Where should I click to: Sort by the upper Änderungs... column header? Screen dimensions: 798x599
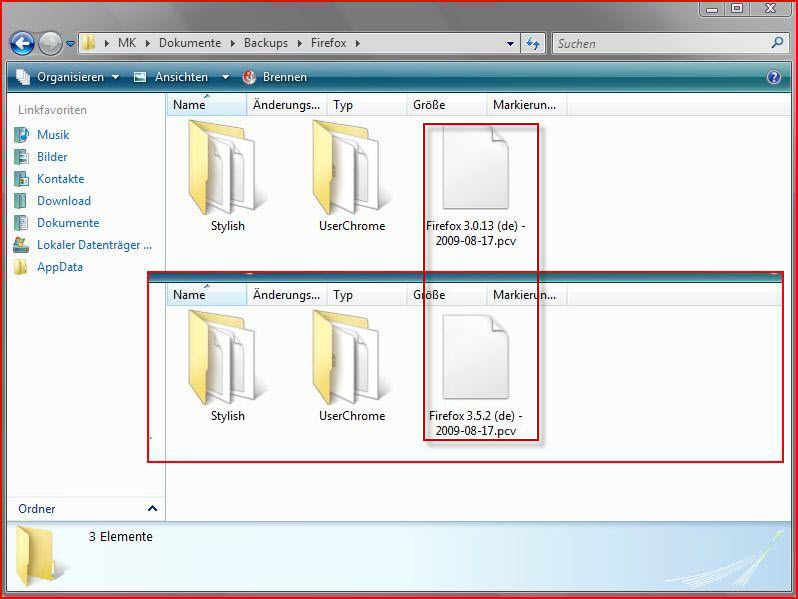click(287, 105)
